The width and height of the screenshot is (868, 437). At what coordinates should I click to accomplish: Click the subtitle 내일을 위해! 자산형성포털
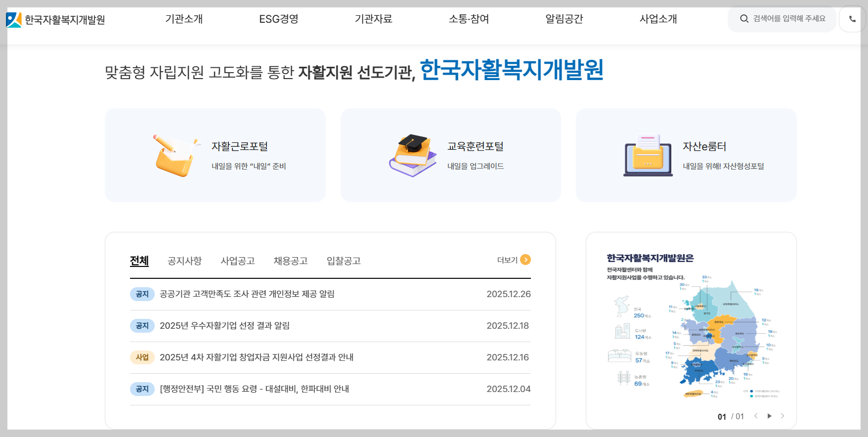coord(723,166)
